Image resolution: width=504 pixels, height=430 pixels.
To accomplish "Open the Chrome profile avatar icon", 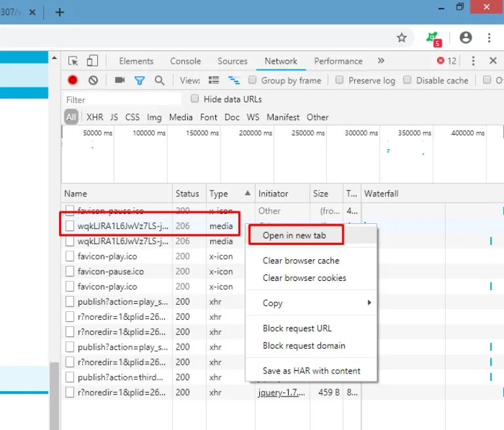I will pos(465,37).
